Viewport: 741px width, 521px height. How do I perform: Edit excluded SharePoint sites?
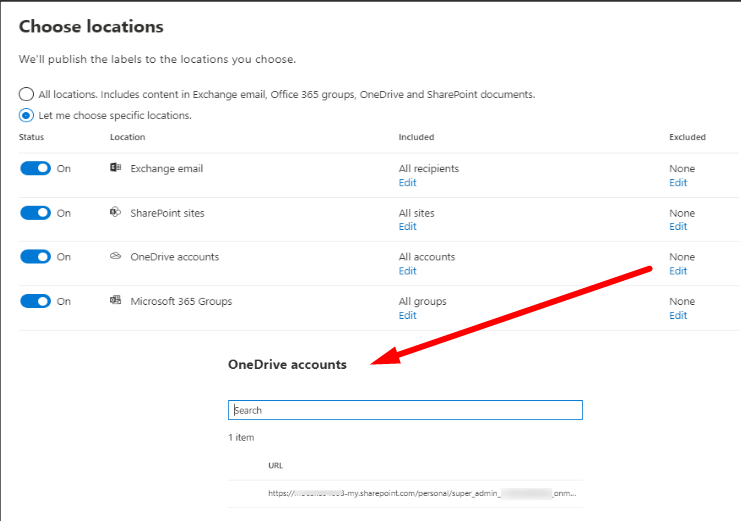coord(678,227)
